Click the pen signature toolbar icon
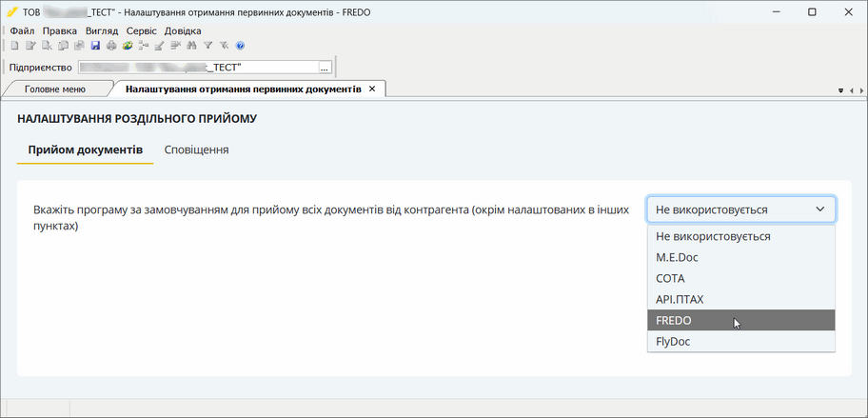The width and height of the screenshot is (868, 418). 160,46
